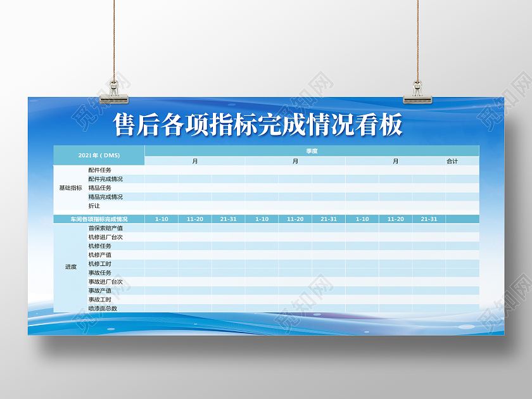The width and height of the screenshot is (532, 399).
Task: Select the 喷漆面总数 row label
Action: click(x=102, y=308)
